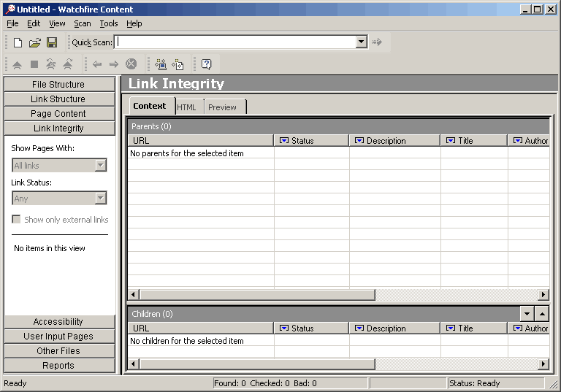Click the back arrow toolbar icon

pos(96,64)
